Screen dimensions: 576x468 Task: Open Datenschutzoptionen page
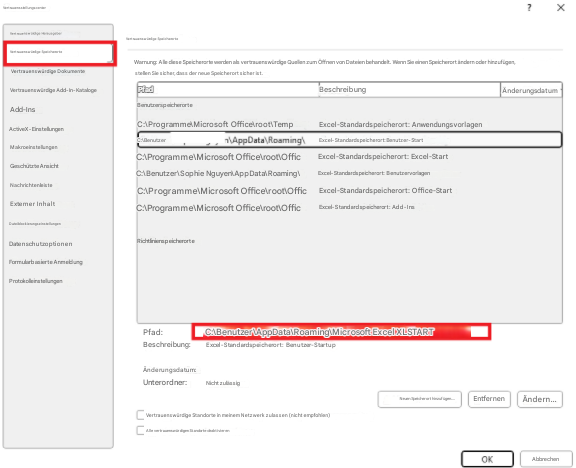point(40,244)
